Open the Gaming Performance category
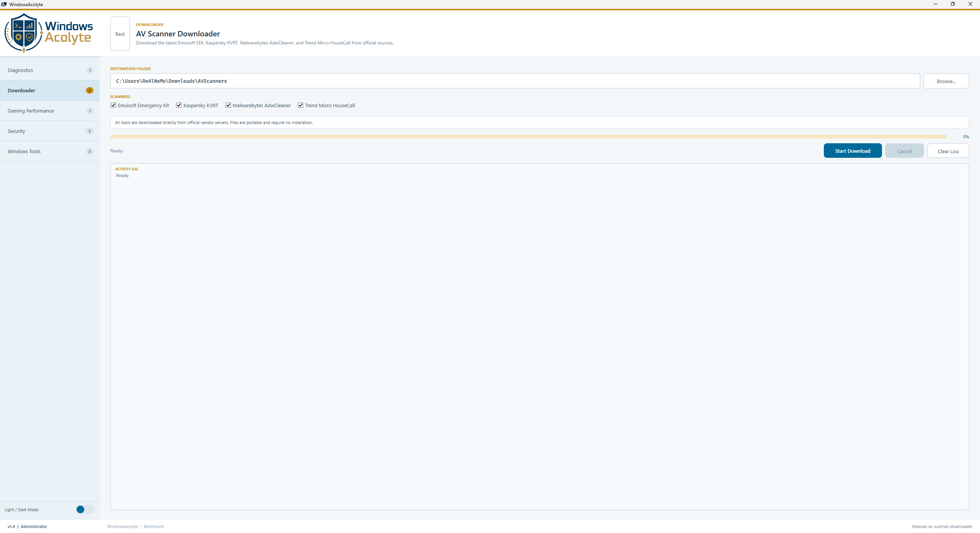980x533 pixels. pos(50,111)
